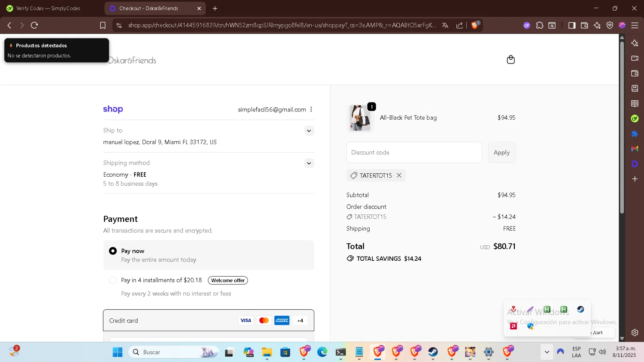Show hidden system tray icons chevron

click(547, 352)
